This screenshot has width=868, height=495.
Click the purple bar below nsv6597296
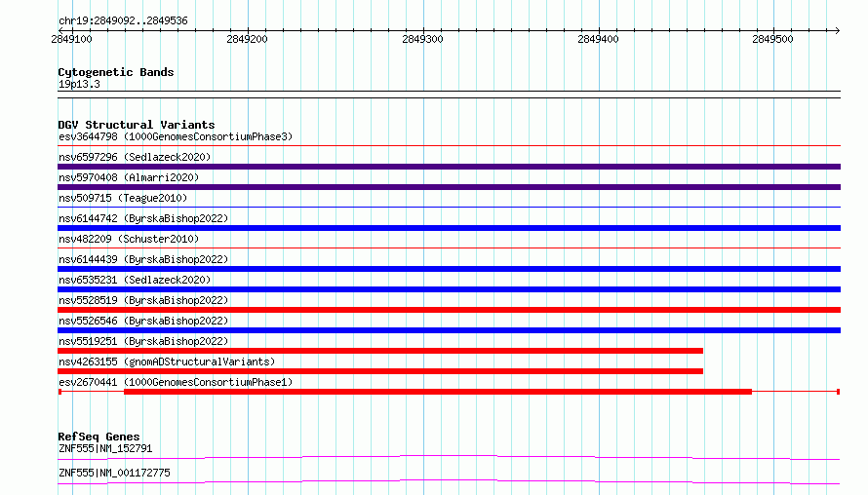click(x=449, y=167)
